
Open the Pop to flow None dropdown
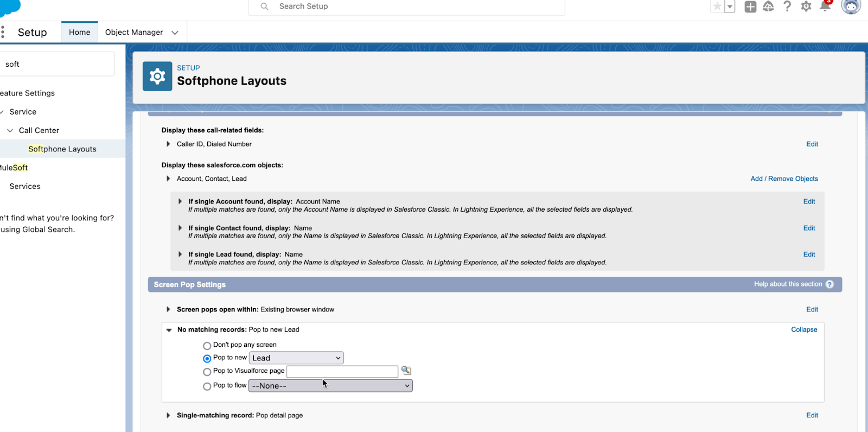(x=330, y=386)
